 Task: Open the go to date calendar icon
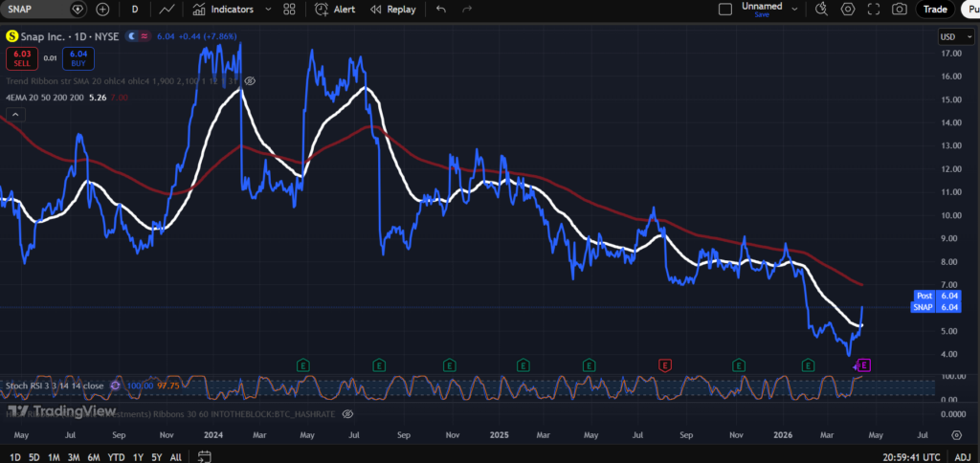tap(202, 456)
